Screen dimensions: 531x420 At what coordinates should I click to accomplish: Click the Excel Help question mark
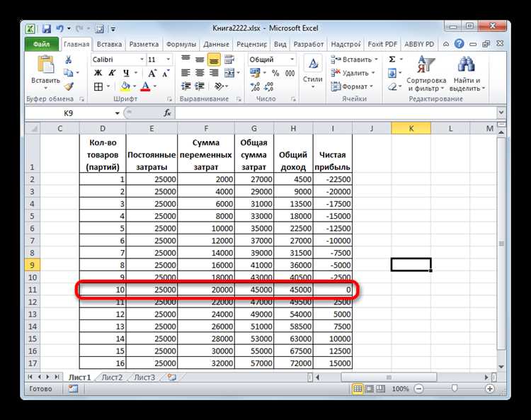coord(459,44)
